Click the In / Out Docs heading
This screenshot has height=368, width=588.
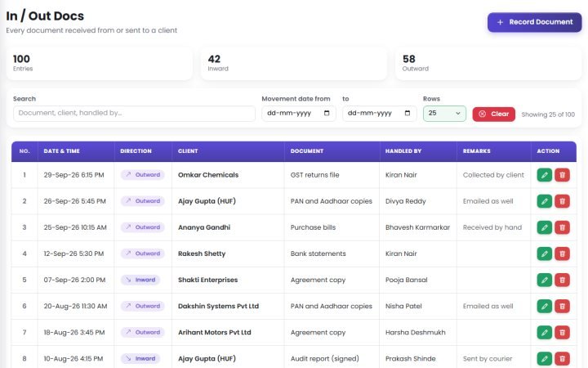pyautogui.click(x=45, y=16)
